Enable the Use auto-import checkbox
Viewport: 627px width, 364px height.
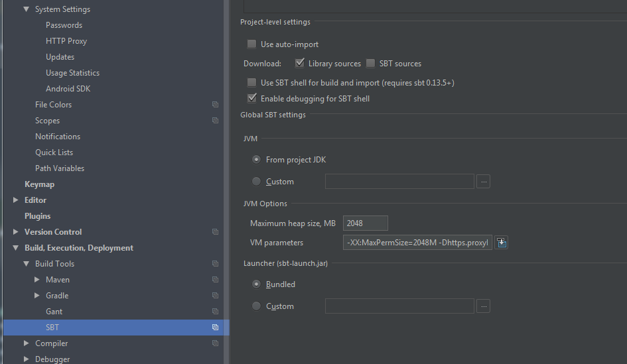point(252,44)
